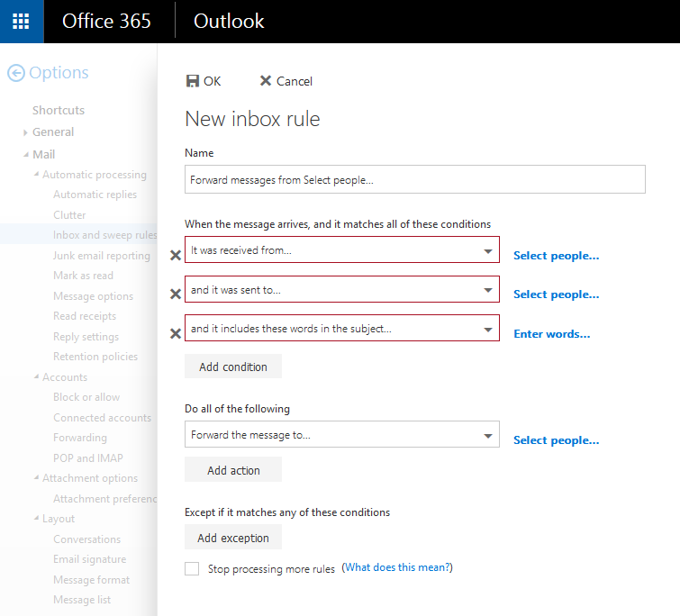Open Block or allow settings
The image size is (680, 616).
pos(86,397)
